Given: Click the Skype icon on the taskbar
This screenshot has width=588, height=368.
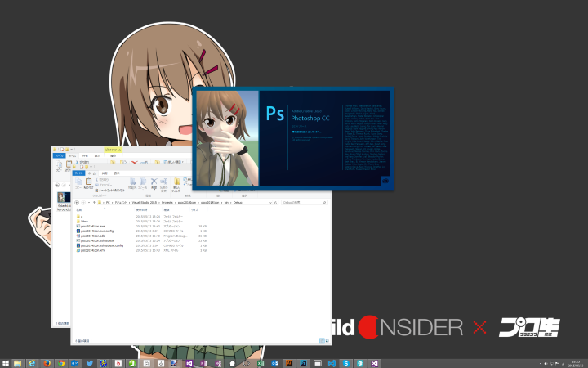Looking at the screenshot, I should tap(345, 362).
